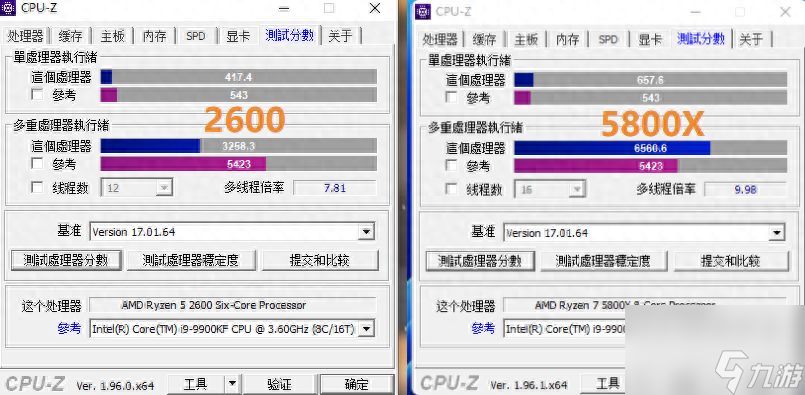Enable multi-thread 參考 checkbox in right window
805x395 pixels.
point(451,165)
